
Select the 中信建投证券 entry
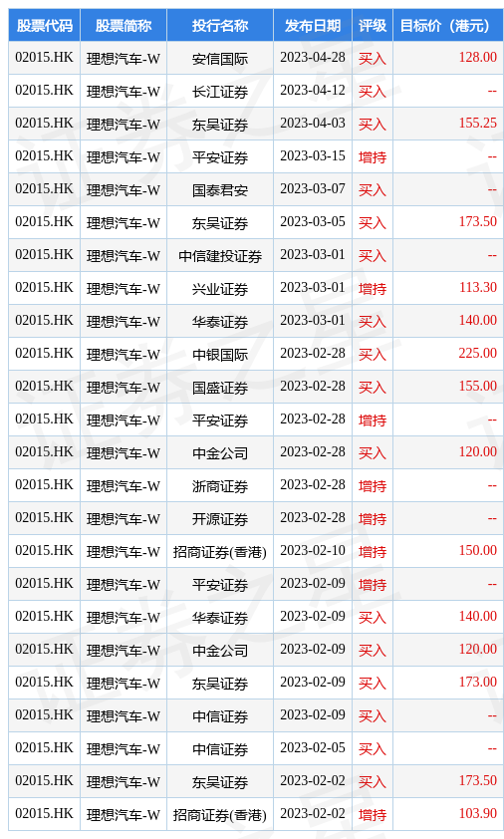(x=220, y=256)
